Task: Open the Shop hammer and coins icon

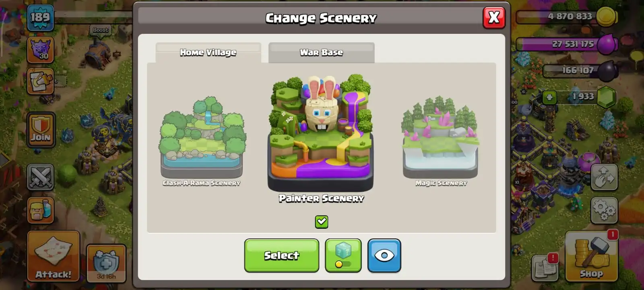Action: tap(591, 256)
